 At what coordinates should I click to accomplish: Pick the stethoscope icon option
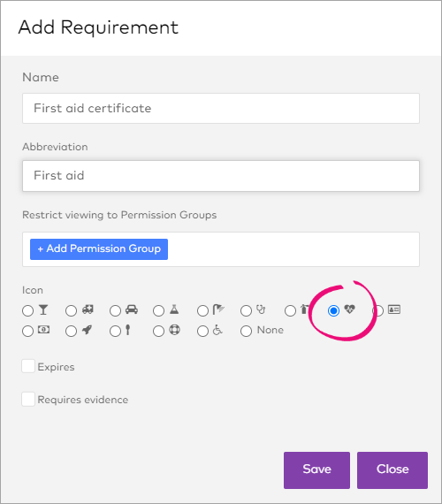pos(246,311)
